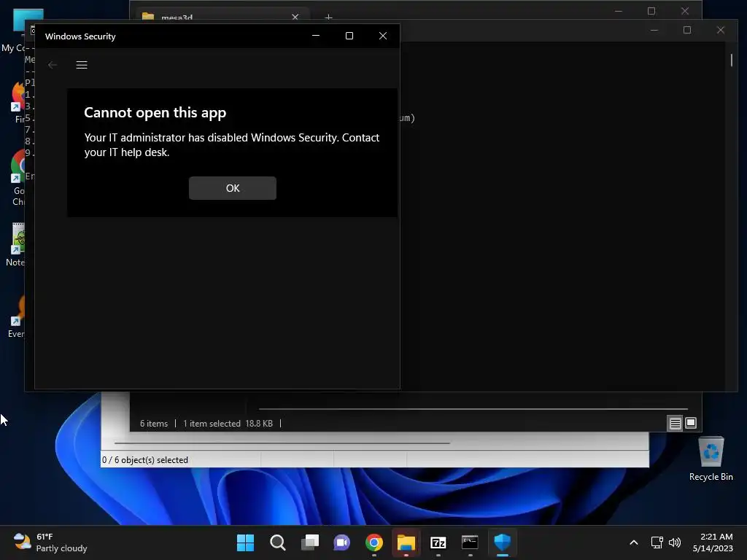Add a new tab in File Explorer

click(x=328, y=17)
